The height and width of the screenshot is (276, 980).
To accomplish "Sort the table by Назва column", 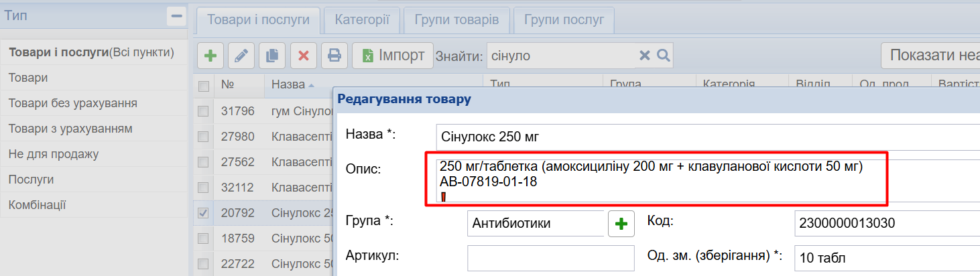I will (289, 84).
